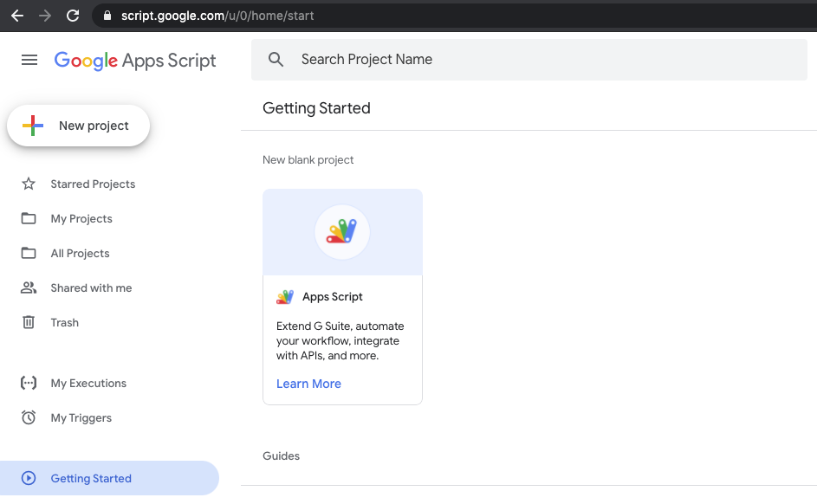This screenshot has width=817, height=504.
Task: Click the Starred Projects star icon
Action: pyautogui.click(x=29, y=184)
